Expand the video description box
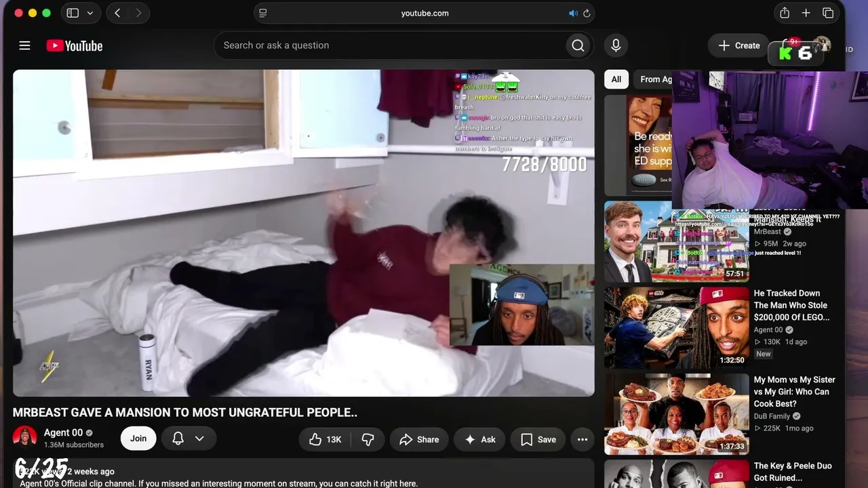 304,474
